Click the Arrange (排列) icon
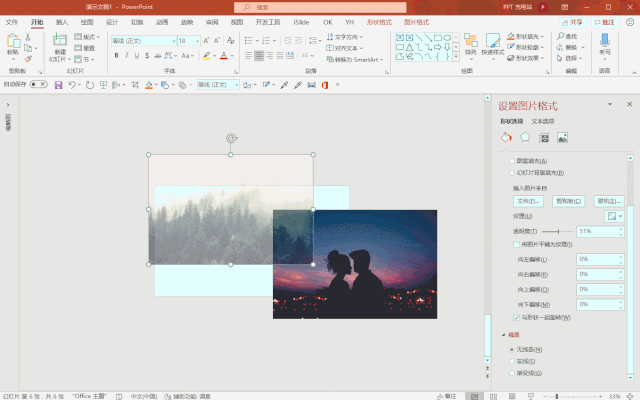This screenshot has width=640, height=400. click(470, 42)
